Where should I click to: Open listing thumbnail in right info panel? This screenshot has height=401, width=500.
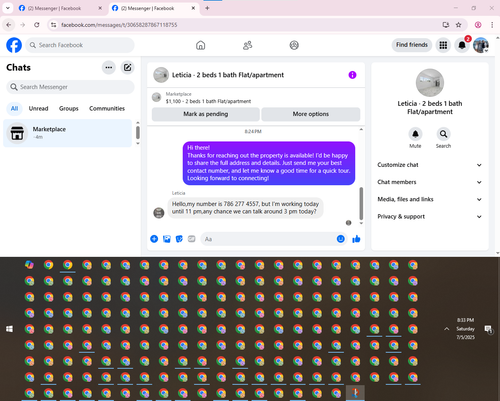pos(430,83)
